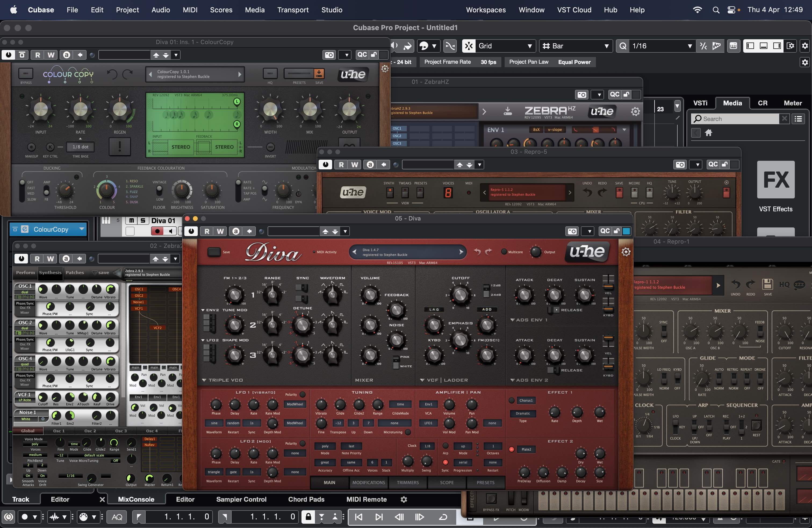Click the ColourCopy bypass power icon
Image resolution: width=812 pixels, height=528 pixels.
[x=9, y=55]
